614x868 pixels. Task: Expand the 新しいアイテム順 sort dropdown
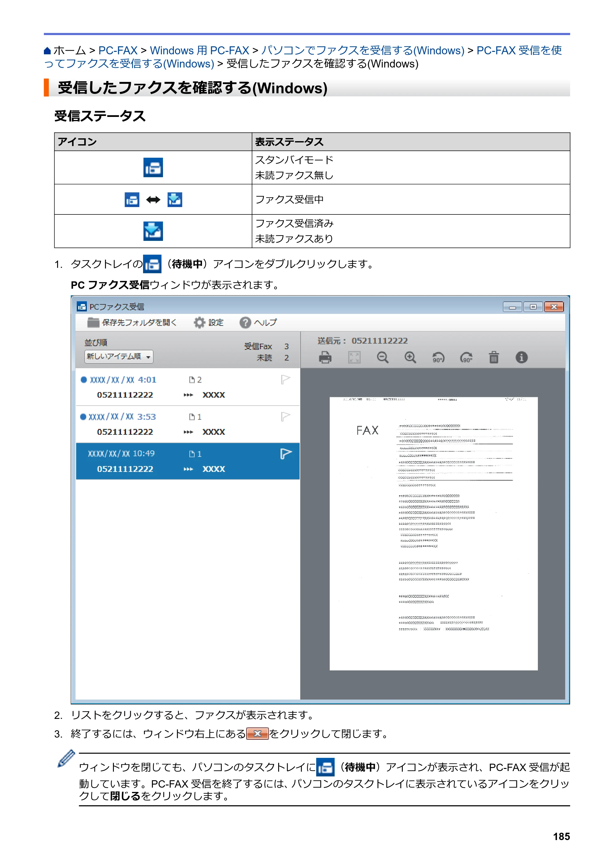tap(119, 357)
